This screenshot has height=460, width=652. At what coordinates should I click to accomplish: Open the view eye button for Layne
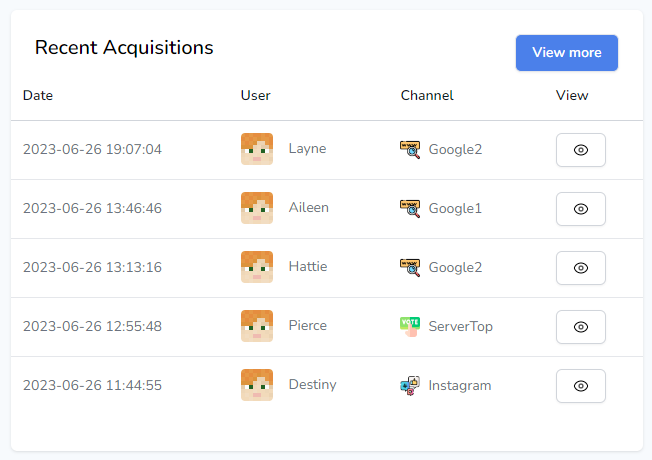[581, 150]
